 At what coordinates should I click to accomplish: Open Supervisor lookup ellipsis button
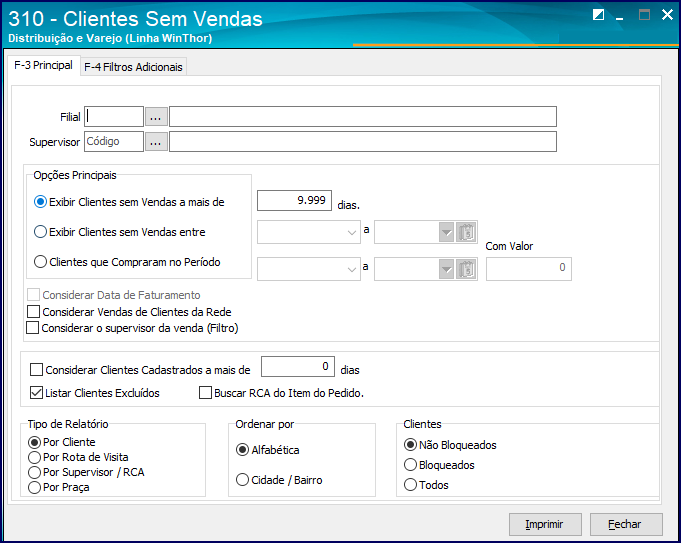(156, 142)
